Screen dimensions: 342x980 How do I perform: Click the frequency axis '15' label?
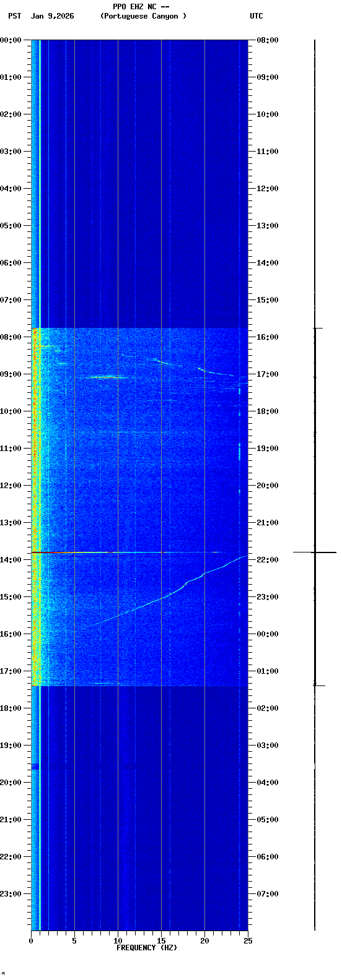click(161, 941)
